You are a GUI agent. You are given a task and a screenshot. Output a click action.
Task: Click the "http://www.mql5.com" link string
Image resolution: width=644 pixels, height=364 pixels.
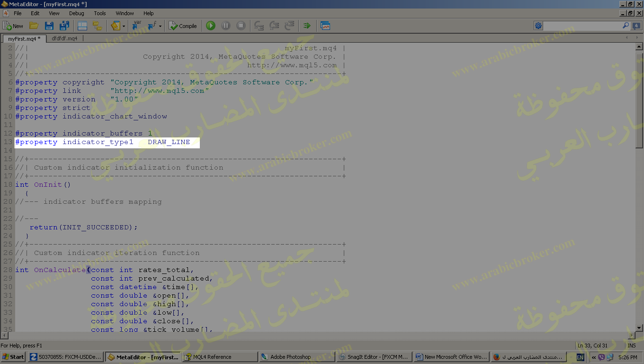tap(160, 91)
